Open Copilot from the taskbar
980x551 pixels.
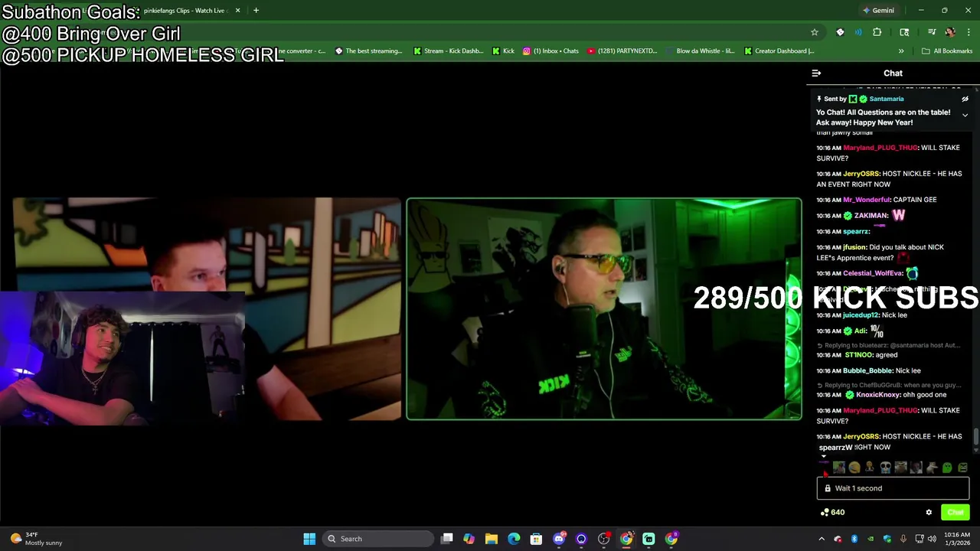(x=469, y=539)
